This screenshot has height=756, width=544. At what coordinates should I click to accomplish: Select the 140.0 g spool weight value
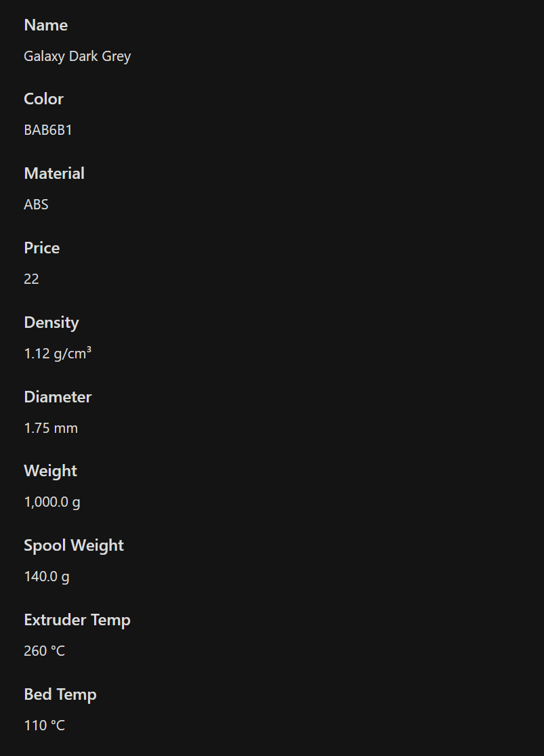pos(47,576)
